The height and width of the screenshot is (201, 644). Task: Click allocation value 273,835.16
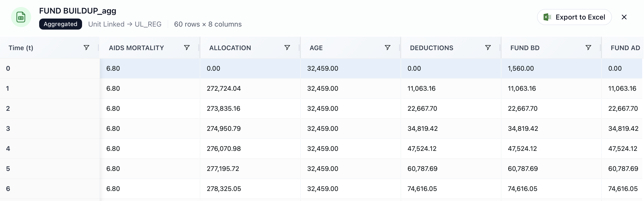coord(223,109)
